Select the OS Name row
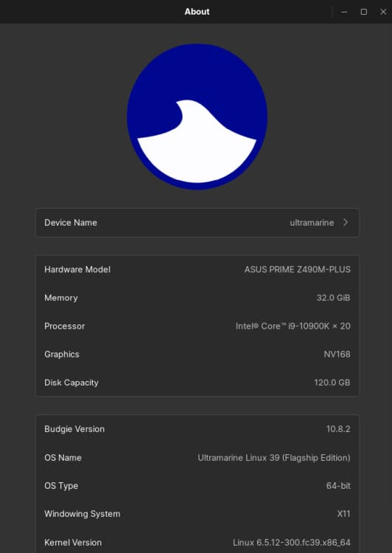Image resolution: width=392 pixels, height=553 pixels. click(197, 457)
